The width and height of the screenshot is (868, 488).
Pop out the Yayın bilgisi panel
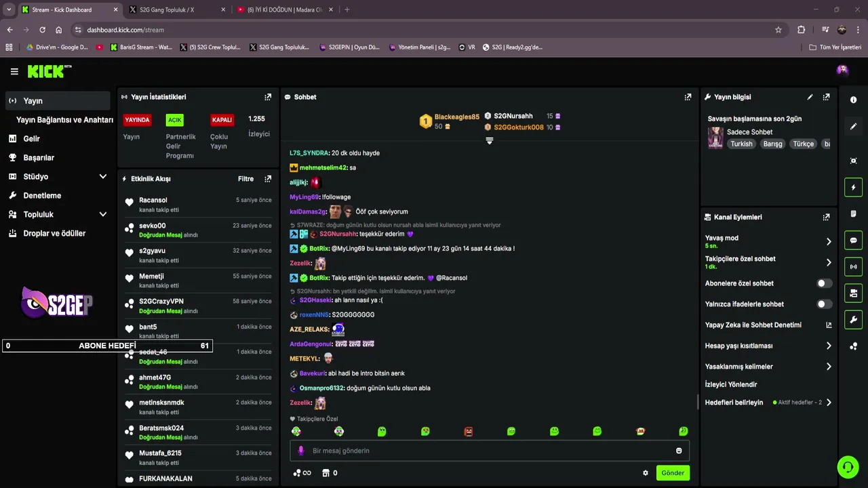point(826,97)
